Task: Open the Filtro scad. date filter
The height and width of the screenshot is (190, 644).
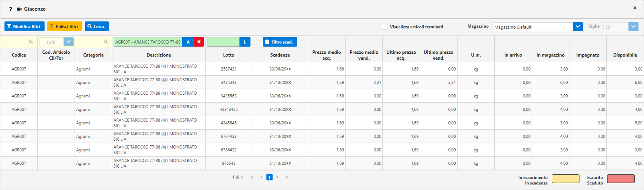Action: (280, 42)
